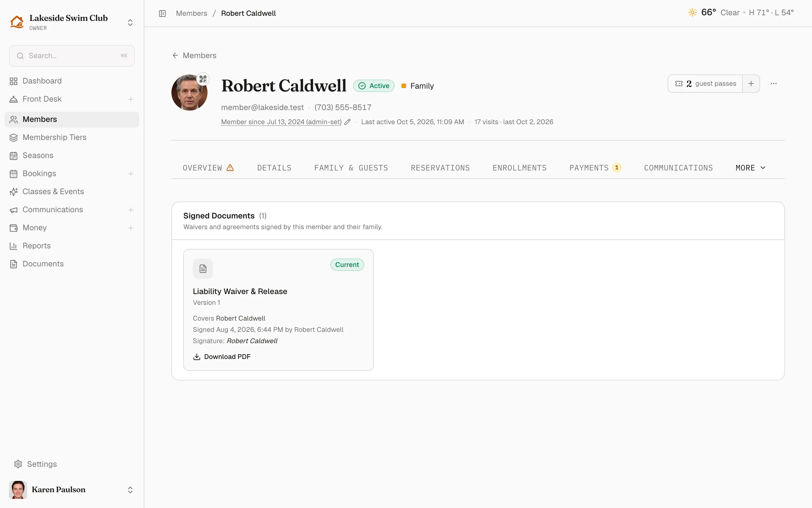Click plus next to Communications in sidebar
The image size is (812, 508).
(x=131, y=210)
